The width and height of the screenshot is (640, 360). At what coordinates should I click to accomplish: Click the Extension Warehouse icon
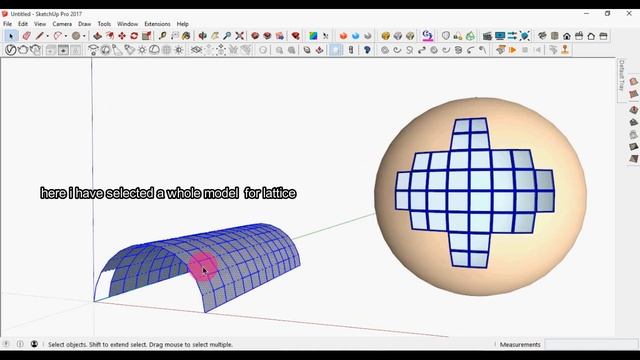pyautogui.click(x=280, y=36)
